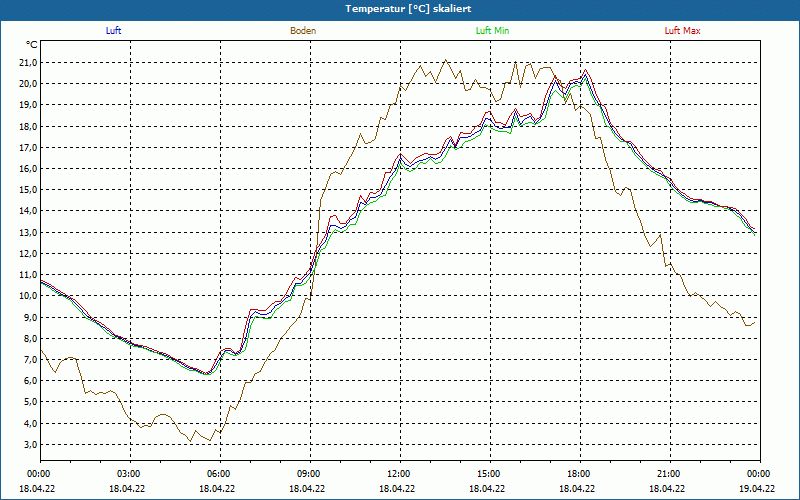Screen dimensions: 800x500
Task: Click the 6,0 y-axis value
Action: [29, 381]
